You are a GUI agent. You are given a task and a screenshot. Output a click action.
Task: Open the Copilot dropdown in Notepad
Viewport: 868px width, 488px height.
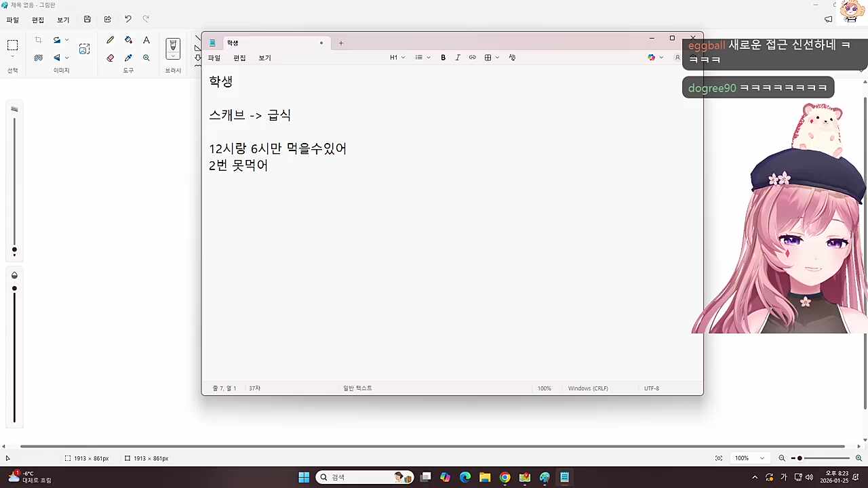pyautogui.click(x=656, y=58)
